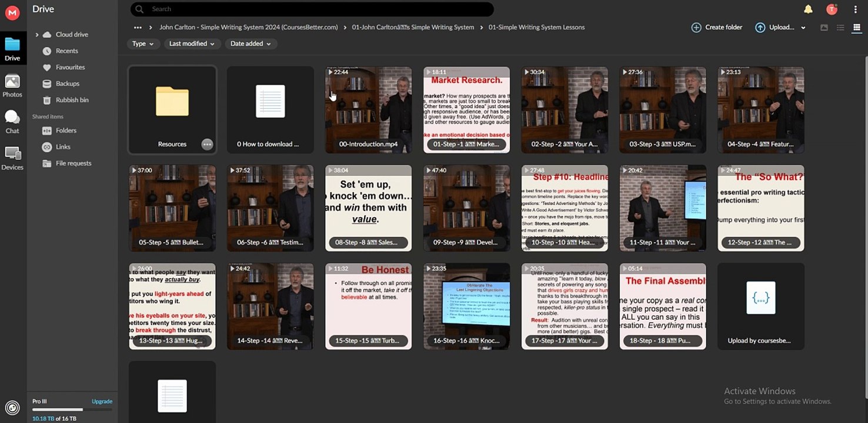Click the Create folder button label

[724, 27]
